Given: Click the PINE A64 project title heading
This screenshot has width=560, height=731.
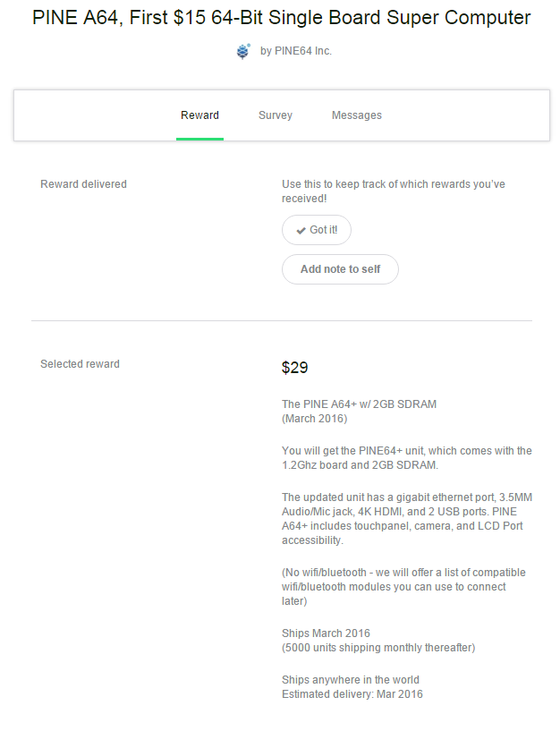Looking at the screenshot, I should (281, 18).
